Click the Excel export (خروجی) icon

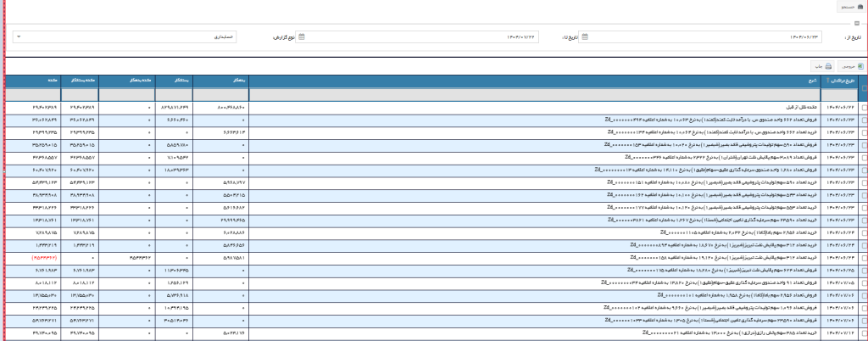[860, 65]
